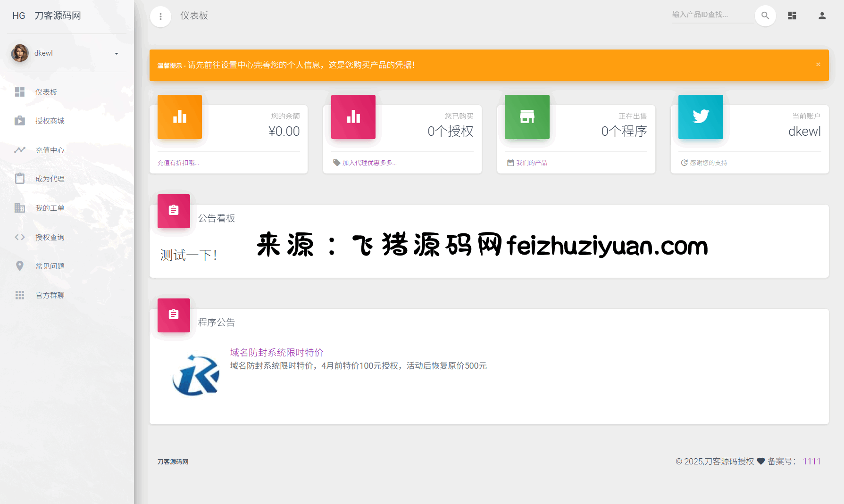This screenshot has width=844, height=504.
Task: Click the dkewl profile avatar
Action: [20, 53]
